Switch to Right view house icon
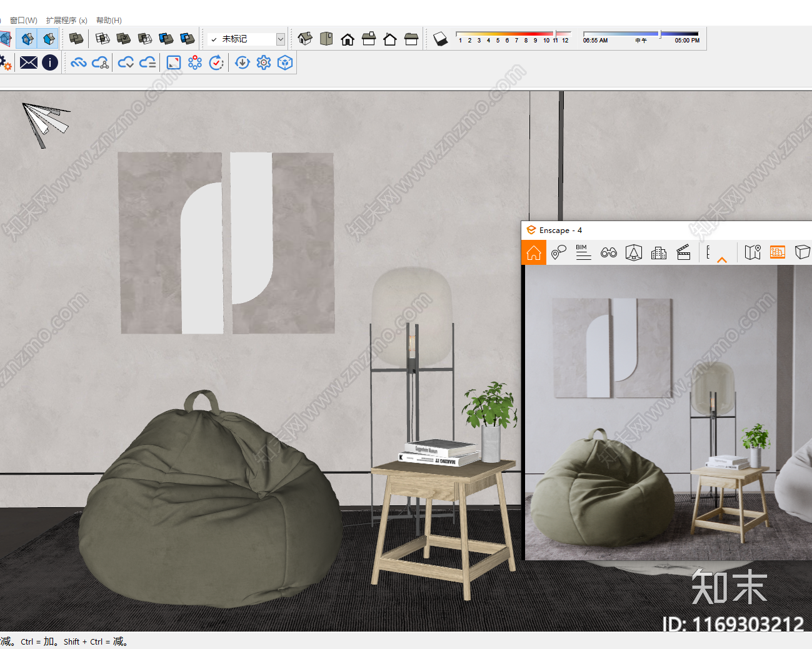 (x=369, y=39)
